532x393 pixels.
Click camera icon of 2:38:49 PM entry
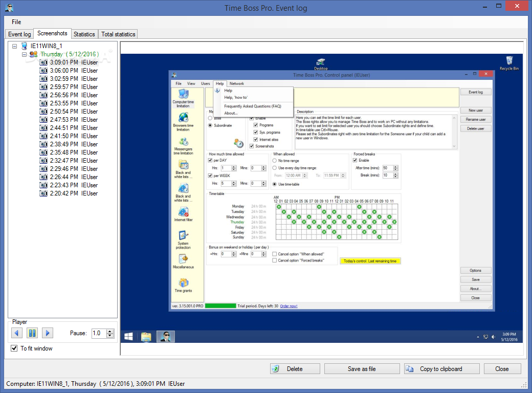43,144
